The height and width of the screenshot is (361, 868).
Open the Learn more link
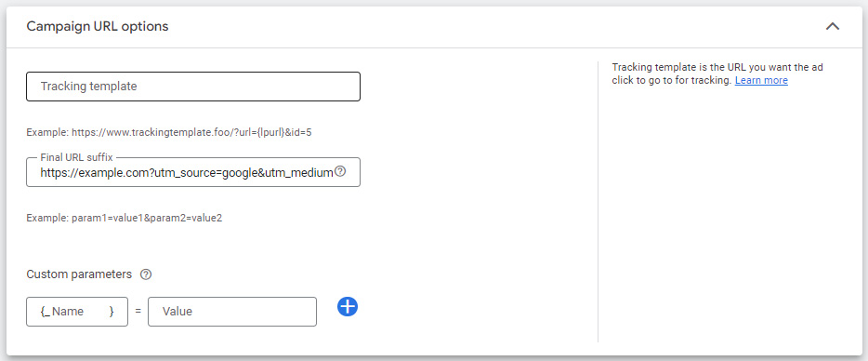point(761,80)
